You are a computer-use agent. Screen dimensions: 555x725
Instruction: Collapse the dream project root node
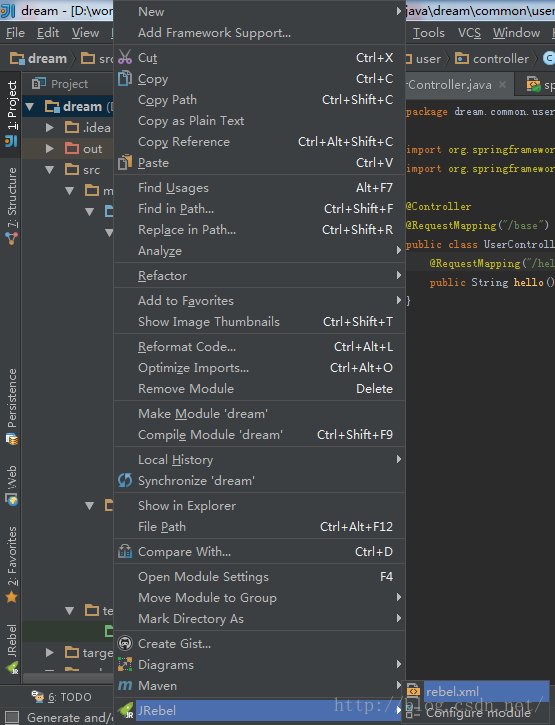[30, 107]
